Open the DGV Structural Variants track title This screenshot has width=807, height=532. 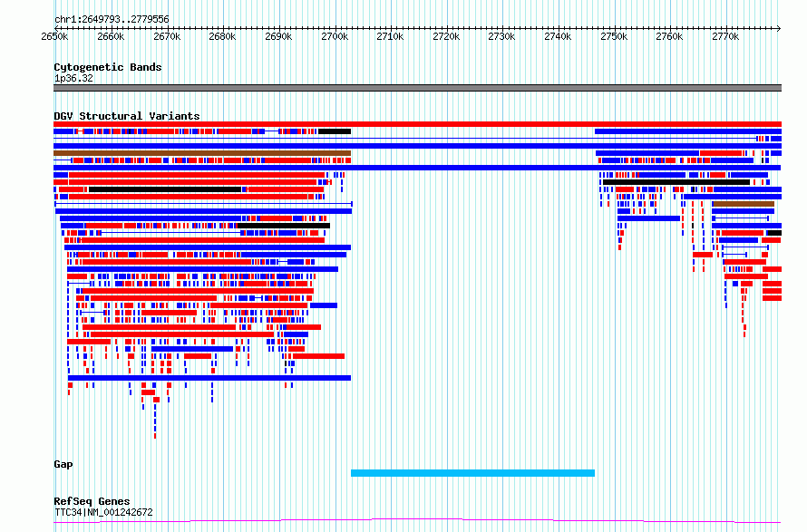tap(127, 116)
